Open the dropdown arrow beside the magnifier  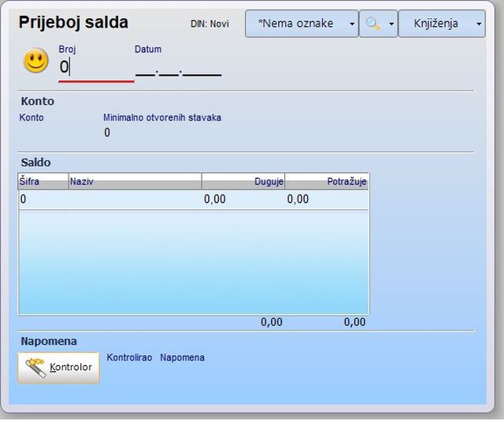391,24
